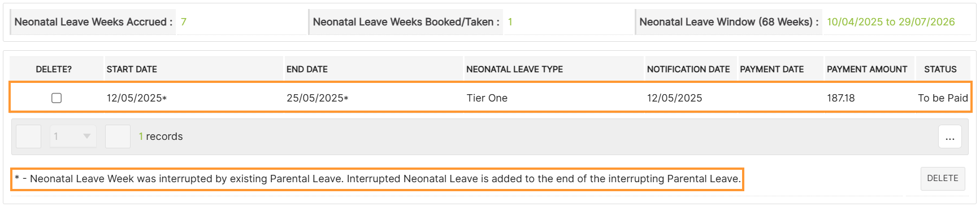Click the To be Paid status cell
The height and width of the screenshot is (207, 980).
(943, 98)
